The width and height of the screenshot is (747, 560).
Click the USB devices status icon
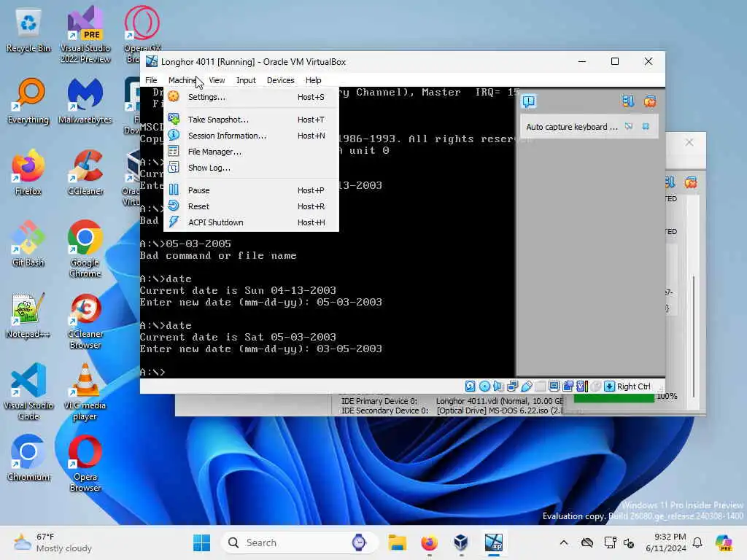coord(527,386)
